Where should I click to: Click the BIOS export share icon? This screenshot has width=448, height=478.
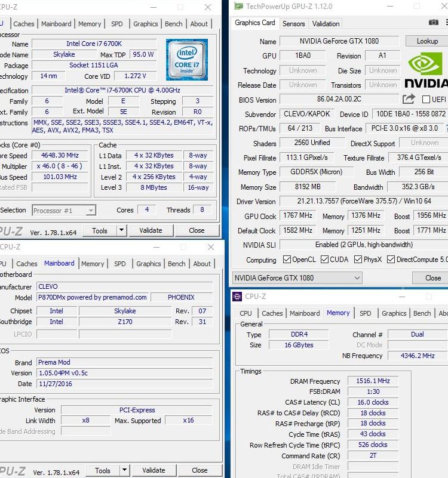(x=409, y=99)
